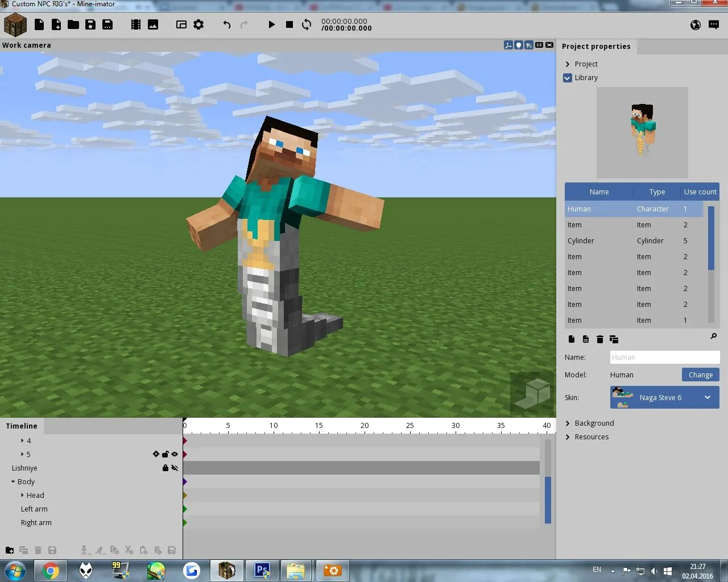
Task: Play the animation
Action: pyautogui.click(x=272, y=24)
